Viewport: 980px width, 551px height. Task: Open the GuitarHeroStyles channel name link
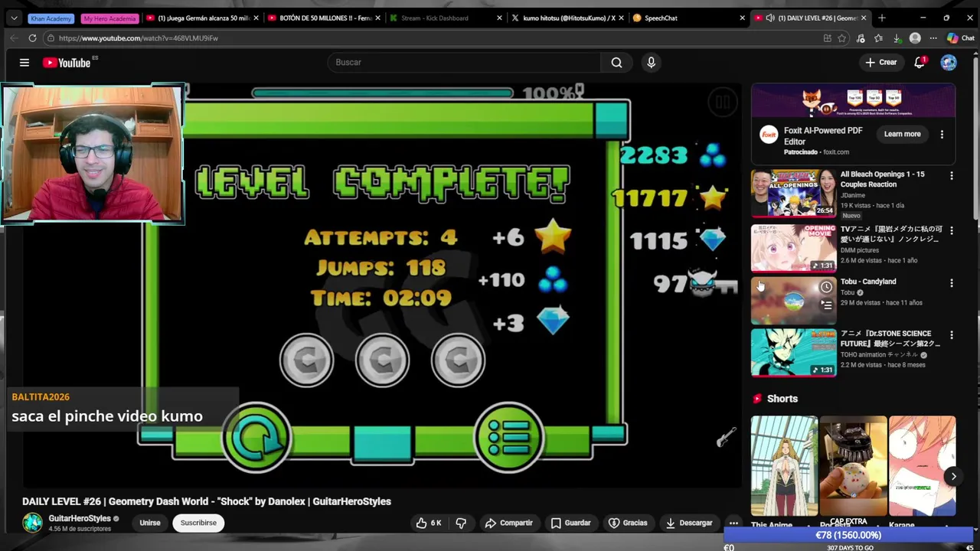(x=80, y=518)
